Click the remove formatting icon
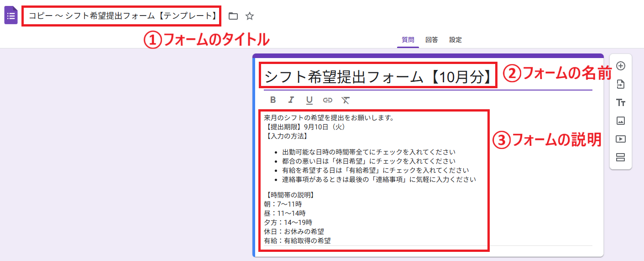 [x=346, y=100]
